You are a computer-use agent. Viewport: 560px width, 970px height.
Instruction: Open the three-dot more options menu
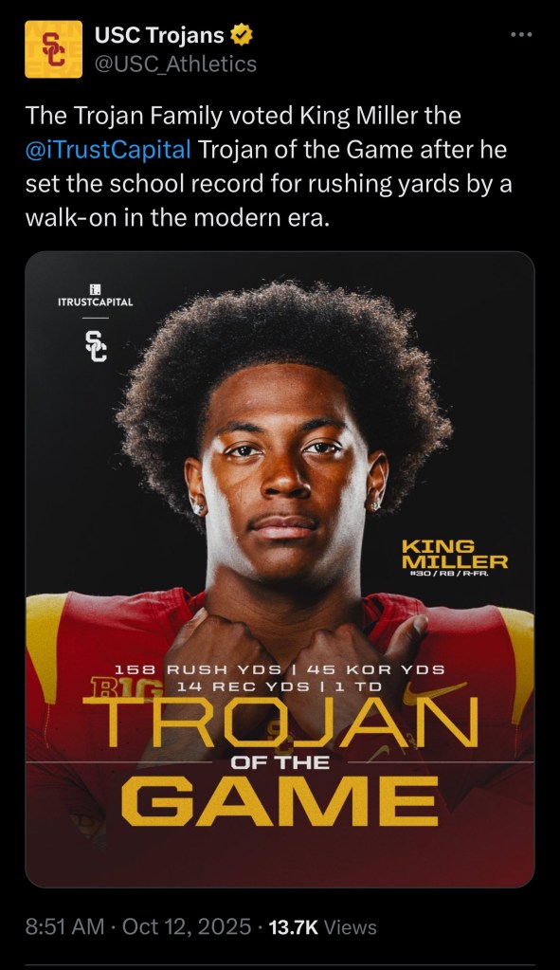pos(521,35)
